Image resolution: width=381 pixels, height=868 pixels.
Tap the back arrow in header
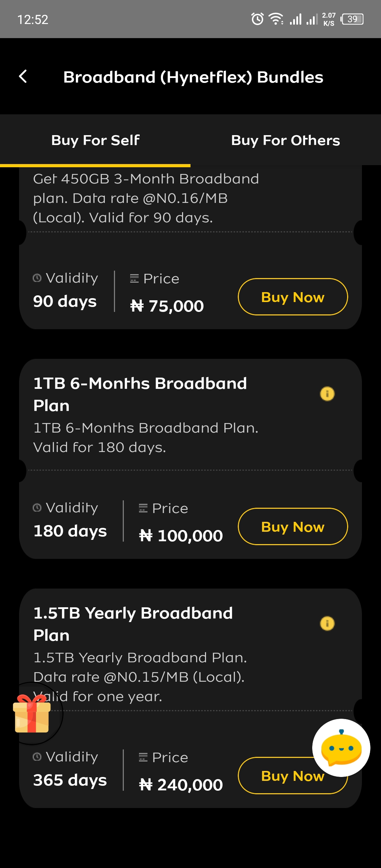pos(23,76)
